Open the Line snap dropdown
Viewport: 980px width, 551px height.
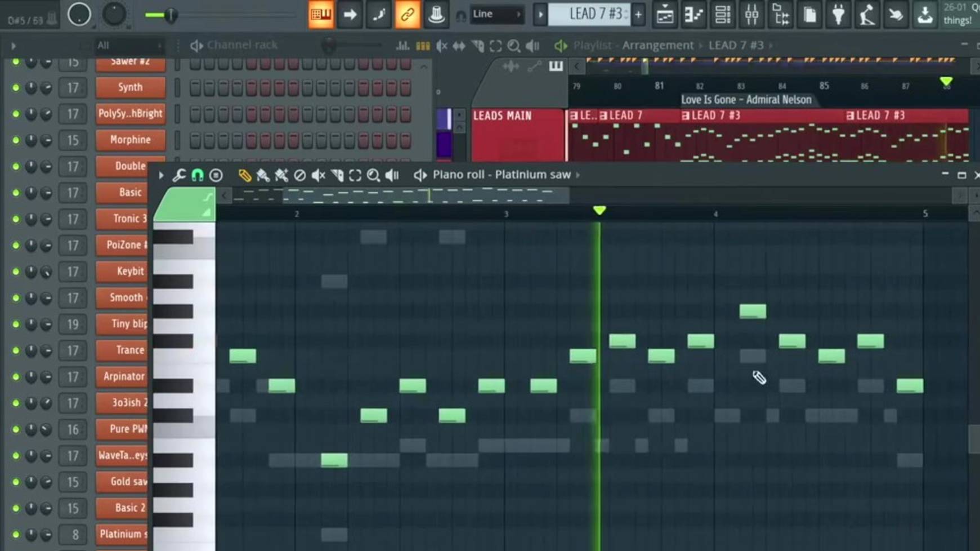(496, 14)
